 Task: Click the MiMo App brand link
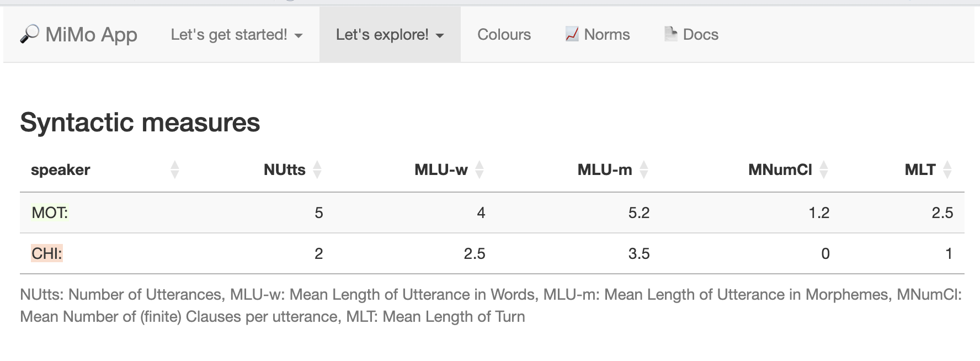tap(91, 35)
